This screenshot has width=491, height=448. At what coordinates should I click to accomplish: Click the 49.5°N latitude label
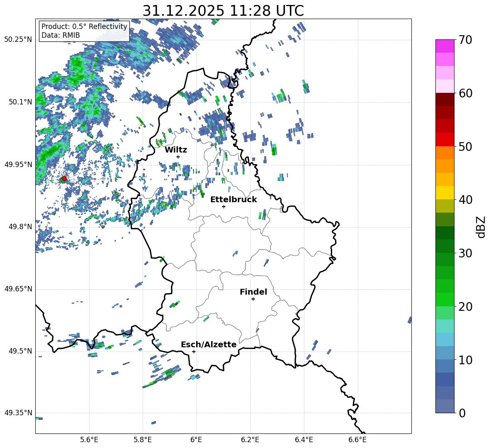coord(20,351)
